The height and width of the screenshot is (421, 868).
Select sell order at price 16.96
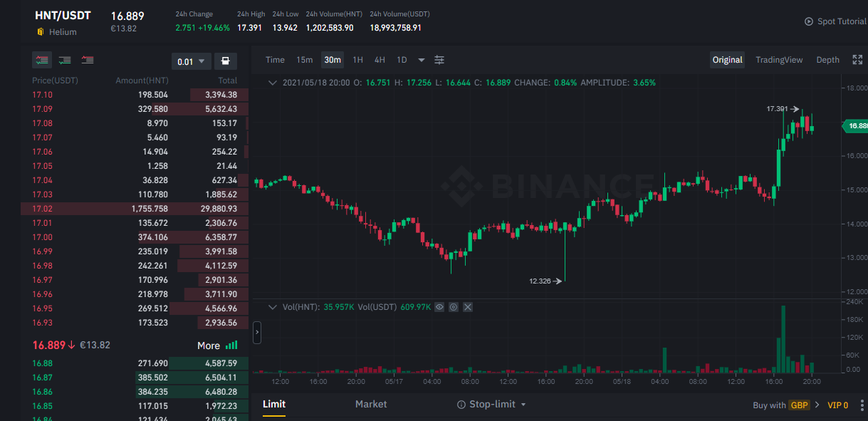click(135, 294)
